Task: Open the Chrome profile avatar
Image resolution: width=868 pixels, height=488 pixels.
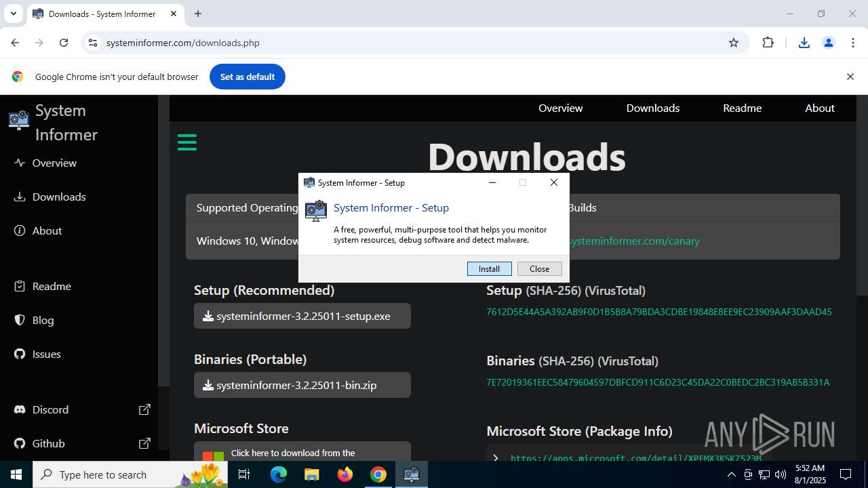Action: click(x=829, y=43)
